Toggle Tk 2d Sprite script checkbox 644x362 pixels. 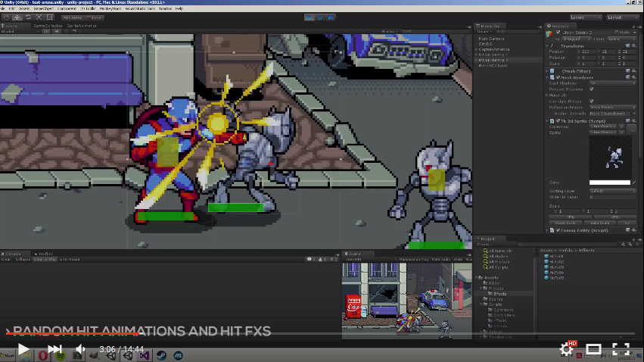pos(558,121)
